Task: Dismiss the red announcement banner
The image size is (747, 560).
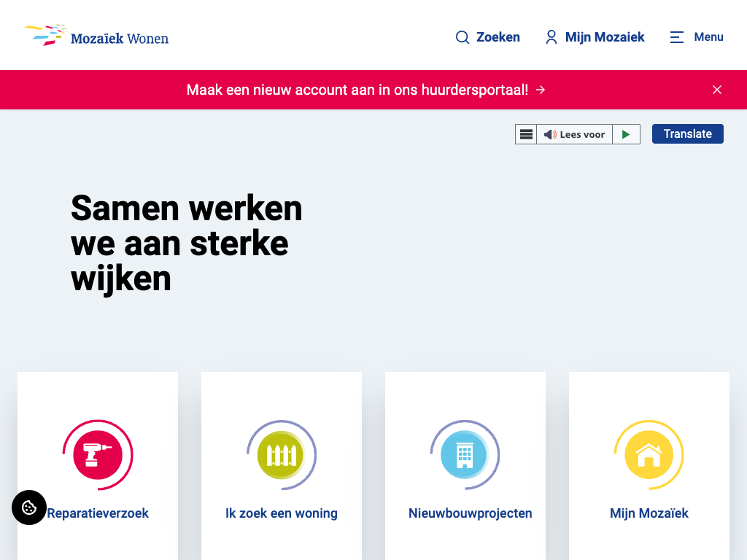Action: (x=716, y=90)
